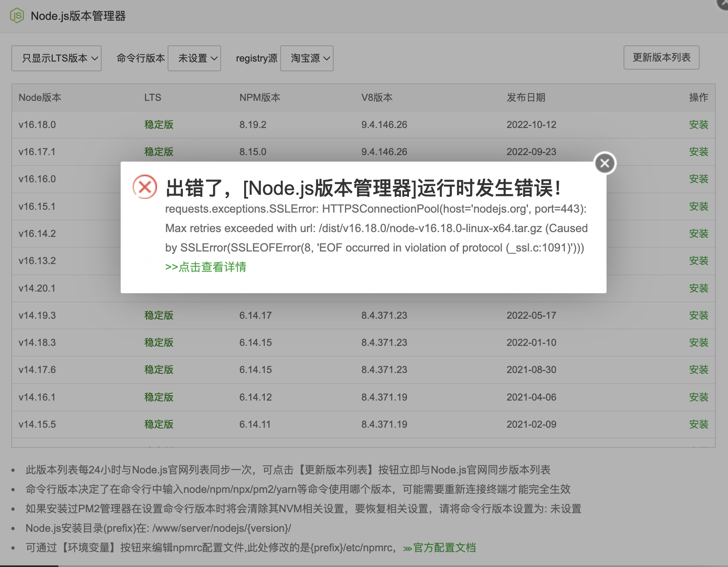
Task: Click 安装 for v14.16.1 row
Action: (698, 397)
